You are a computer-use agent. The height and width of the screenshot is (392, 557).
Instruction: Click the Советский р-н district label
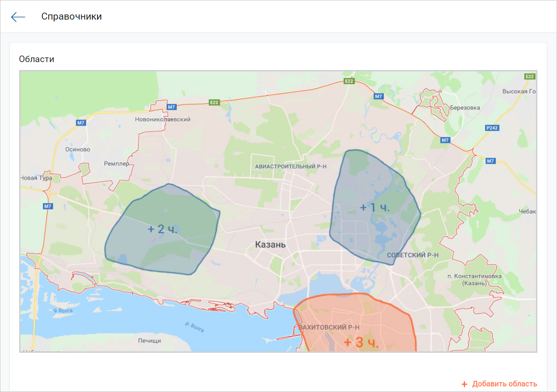pyautogui.click(x=412, y=255)
